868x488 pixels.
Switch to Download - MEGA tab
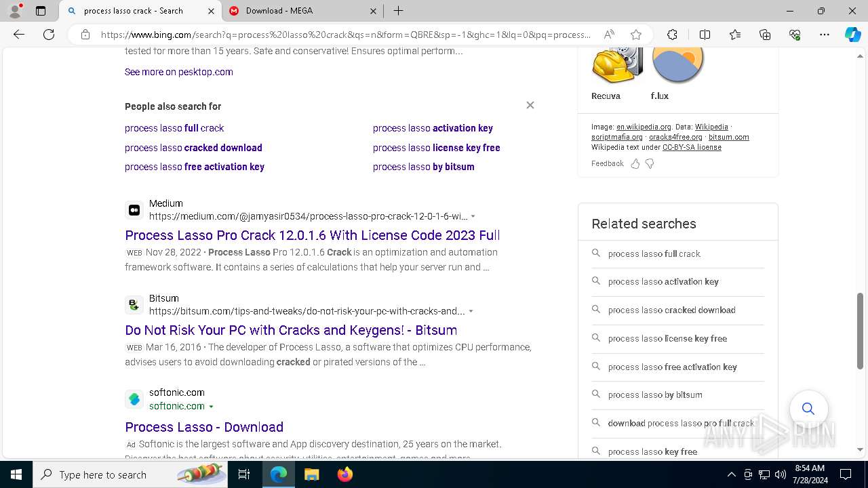pos(303,11)
